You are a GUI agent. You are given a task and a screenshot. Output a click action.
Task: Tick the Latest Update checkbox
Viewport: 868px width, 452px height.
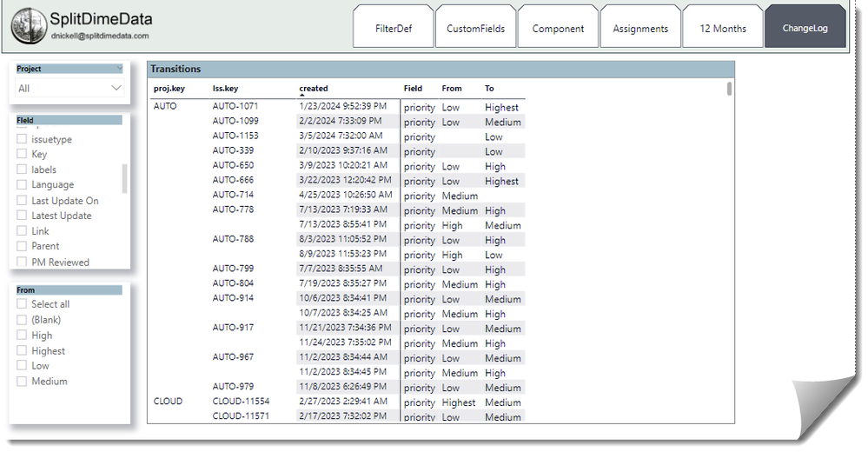(x=22, y=216)
